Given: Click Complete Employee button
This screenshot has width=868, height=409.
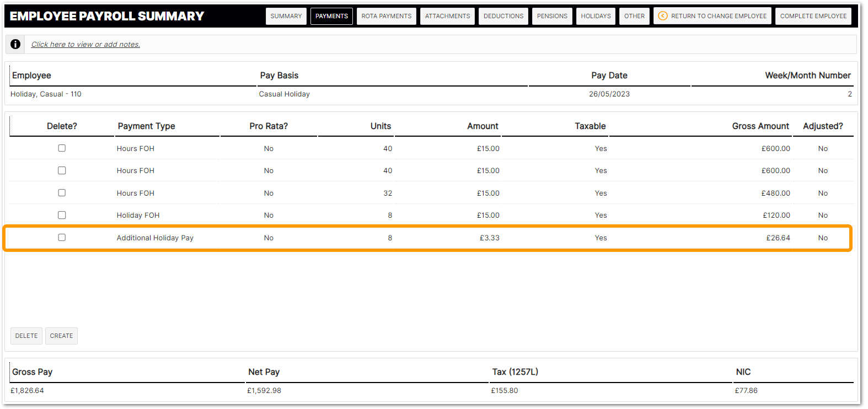Looking at the screenshot, I should click(x=813, y=16).
